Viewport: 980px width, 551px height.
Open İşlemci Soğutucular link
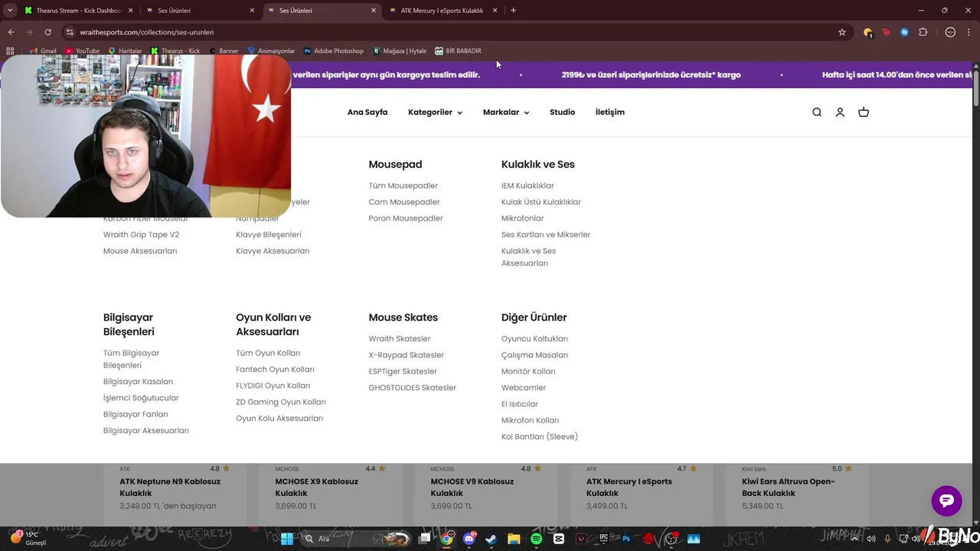141,398
